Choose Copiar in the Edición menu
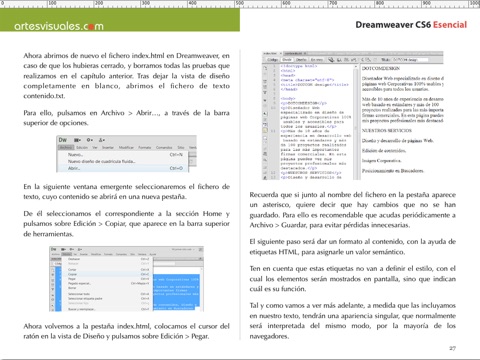This screenshot has width=480, height=360. tap(107, 274)
